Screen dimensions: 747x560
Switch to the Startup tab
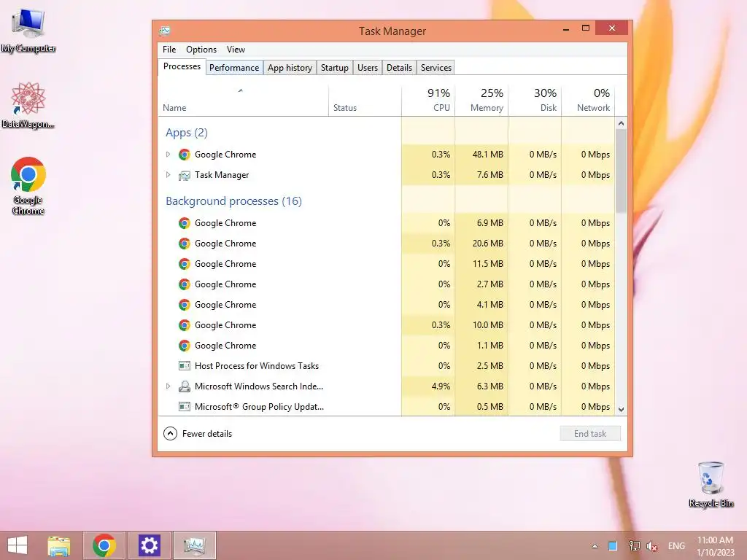334,68
